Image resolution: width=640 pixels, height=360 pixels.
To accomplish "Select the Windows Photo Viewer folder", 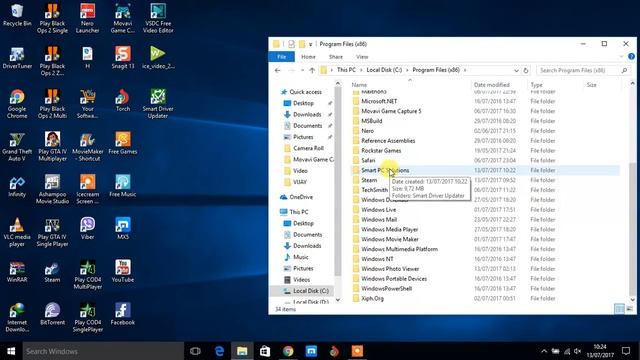I will point(390,269).
